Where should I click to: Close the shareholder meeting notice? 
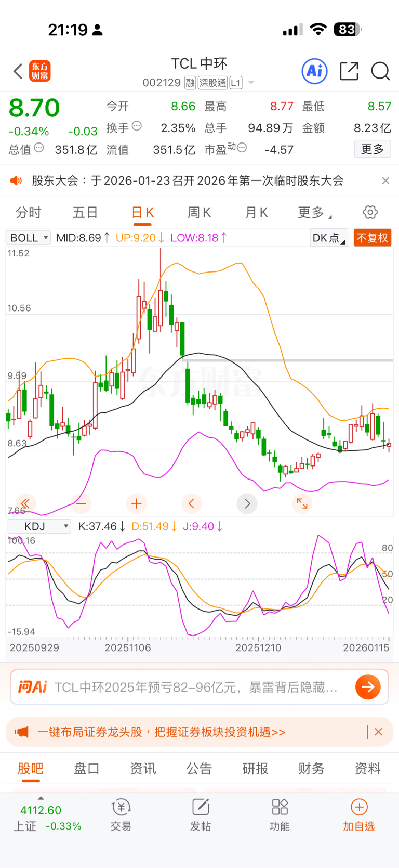click(385, 180)
